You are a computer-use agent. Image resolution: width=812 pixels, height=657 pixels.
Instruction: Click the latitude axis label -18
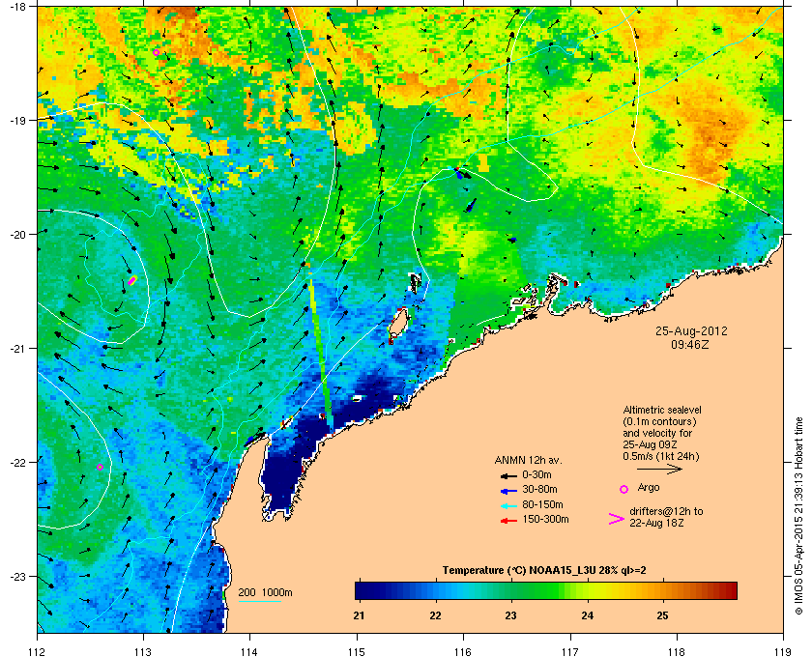coord(17,6)
